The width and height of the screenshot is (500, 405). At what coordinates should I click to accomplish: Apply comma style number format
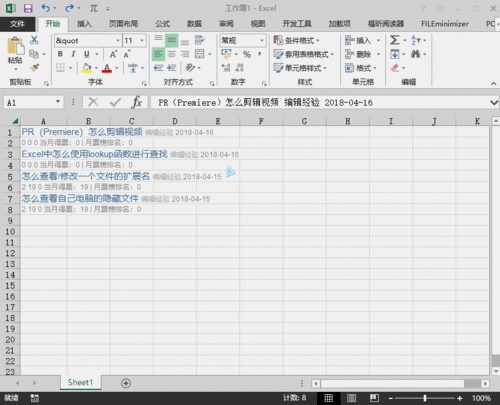coord(259,54)
